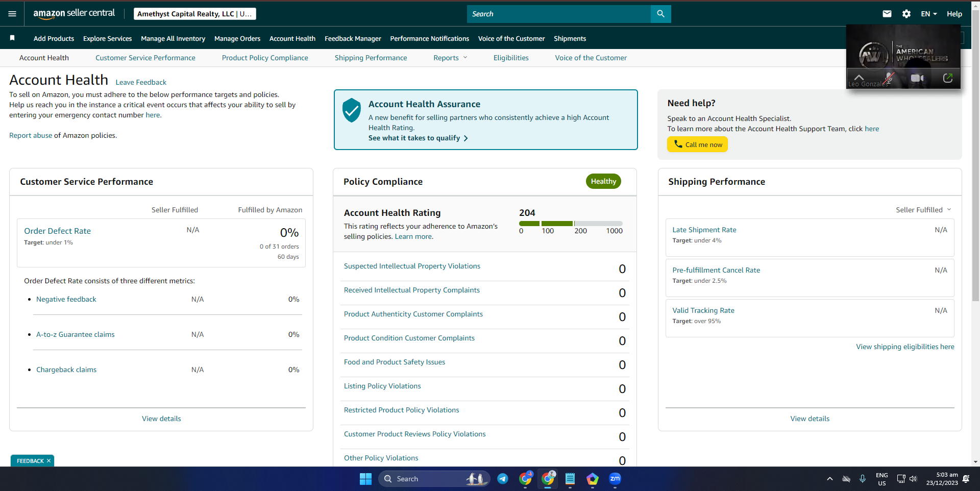
Task: Go to Manage Orders
Action: (237, 38)
